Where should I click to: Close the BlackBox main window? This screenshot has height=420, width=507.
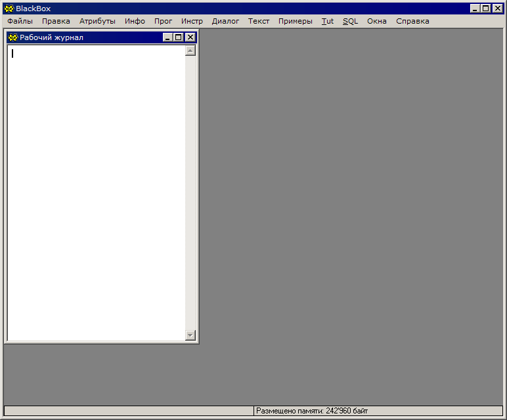tap(497, 9)
